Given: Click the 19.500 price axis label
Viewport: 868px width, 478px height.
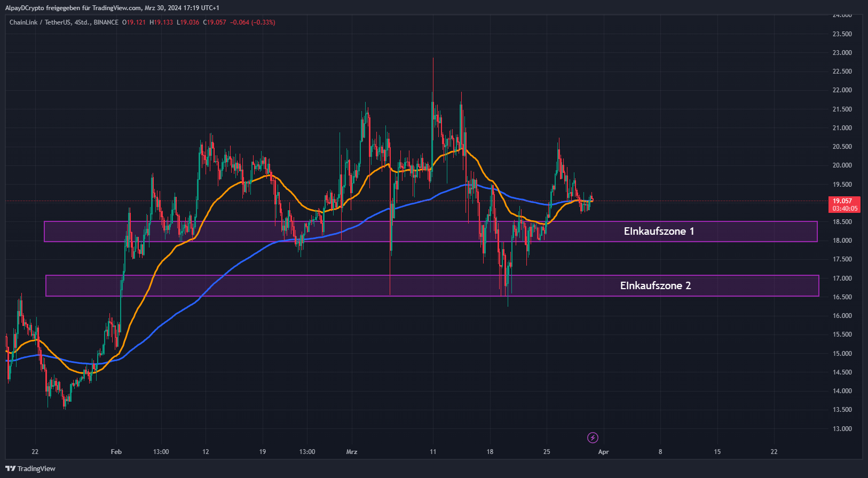Looking at the screenshot, I should pos(842,185).
